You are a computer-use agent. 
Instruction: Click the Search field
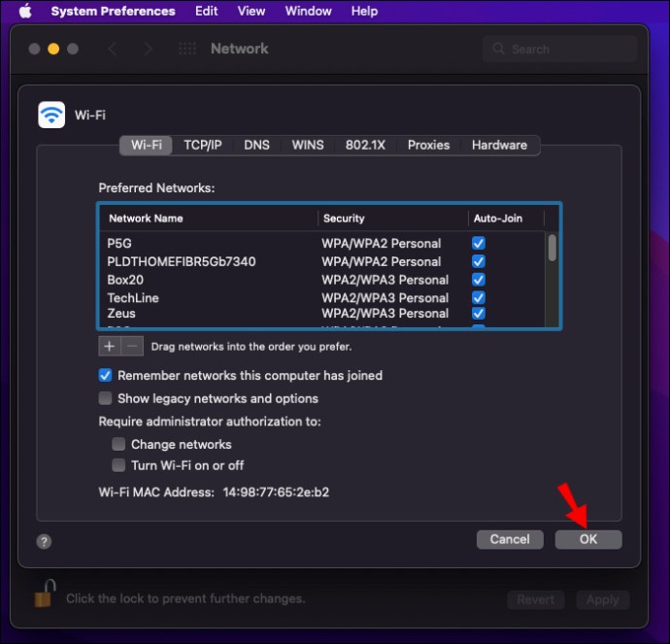click(560, 49)
